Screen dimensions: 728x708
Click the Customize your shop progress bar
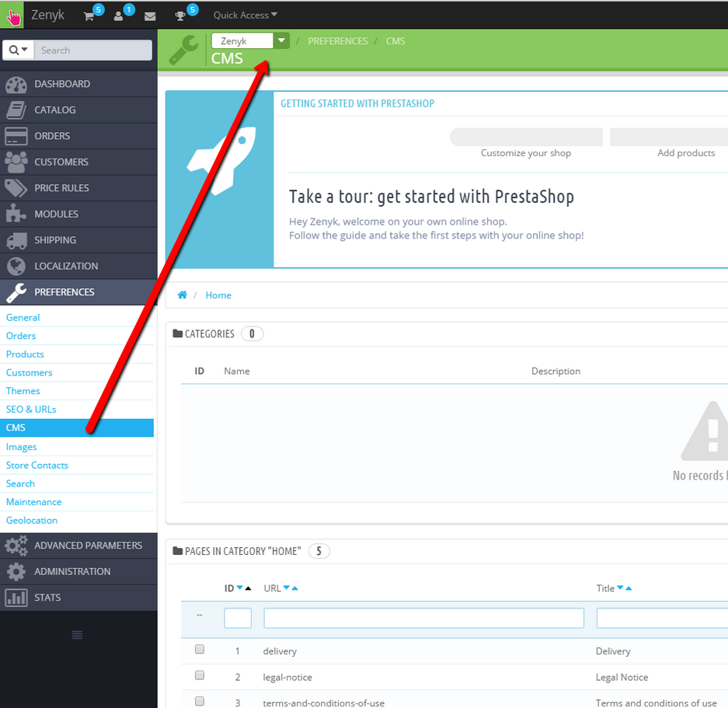pyautogui.click(x=525, y=137)
